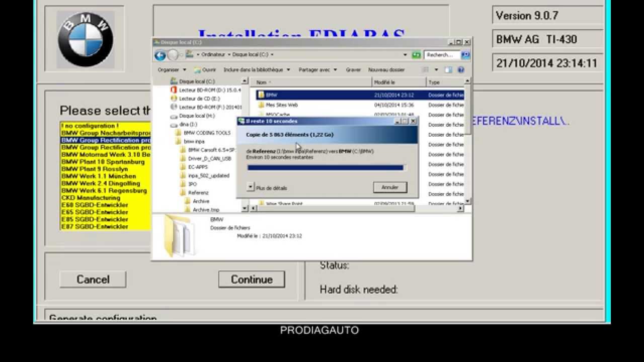
Task: Toggle the preview pane icon in Explorer toolbar
Action: 448,70
